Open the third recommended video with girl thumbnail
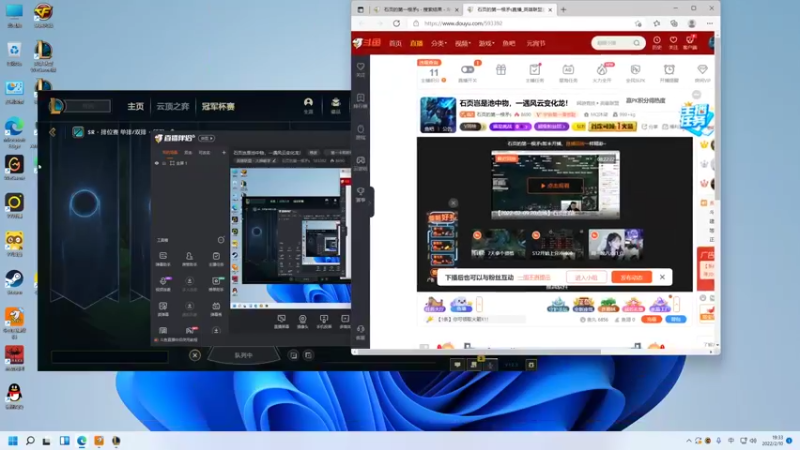The image size is (800, 450). point(615,243)
